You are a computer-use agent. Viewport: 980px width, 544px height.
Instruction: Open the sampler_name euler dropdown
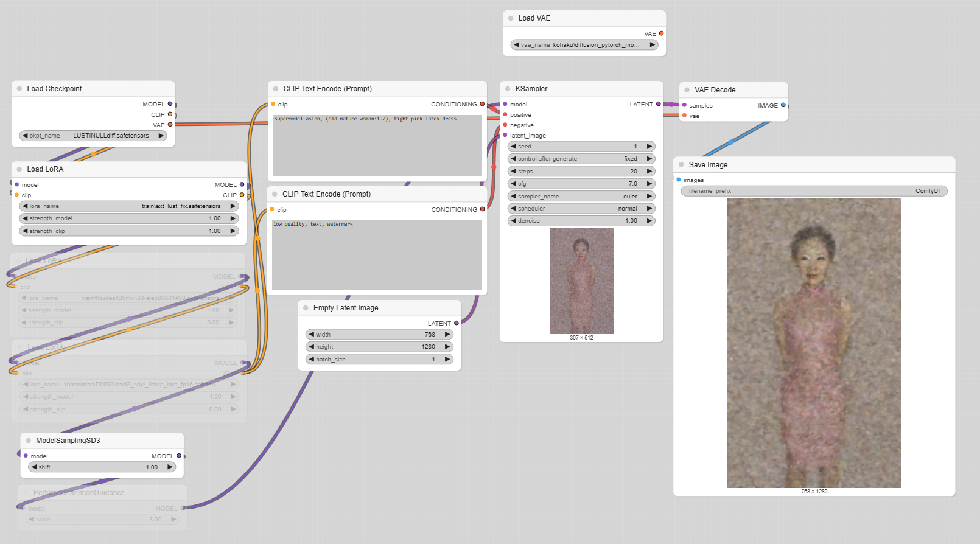(581, 196)
